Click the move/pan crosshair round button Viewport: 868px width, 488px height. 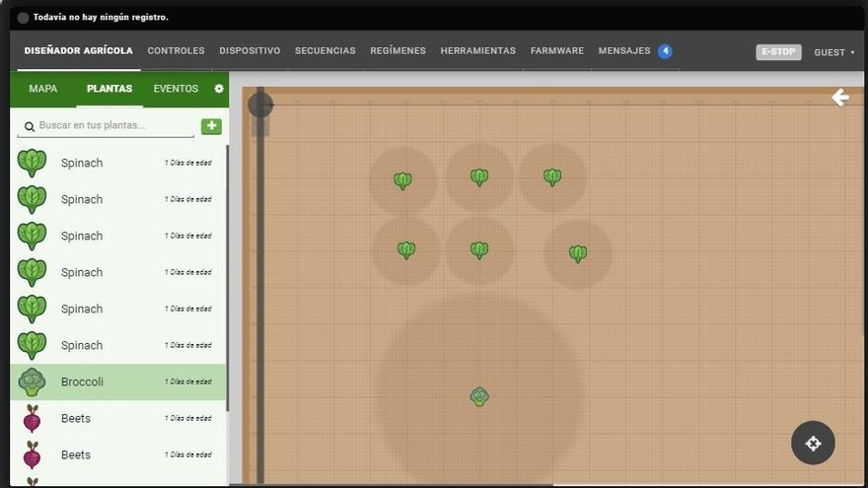(813, 443)
